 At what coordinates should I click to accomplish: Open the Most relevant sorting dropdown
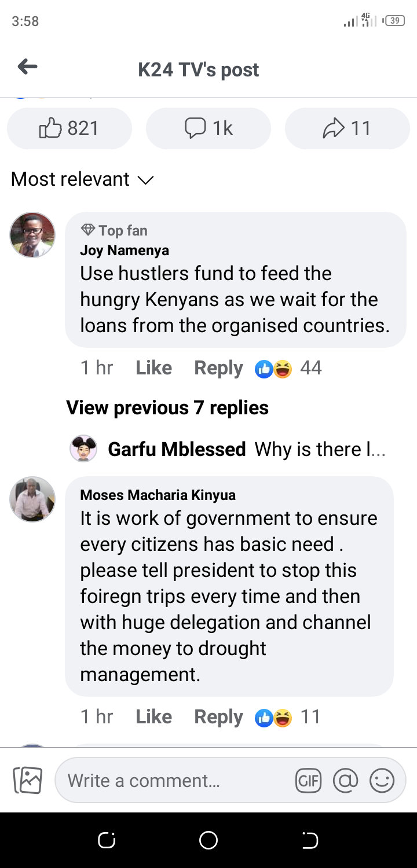[82, 179]
